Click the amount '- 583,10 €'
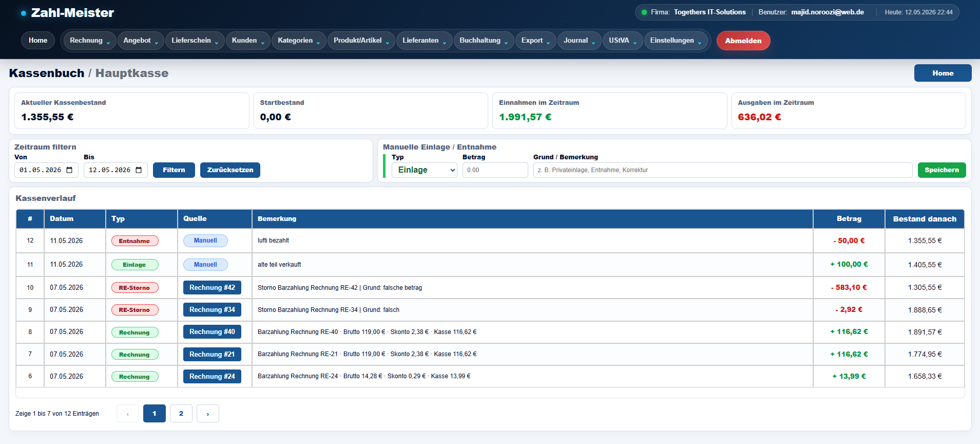This screenshot has height=444, width=980. pyautogui.click(x=849, y=288)
